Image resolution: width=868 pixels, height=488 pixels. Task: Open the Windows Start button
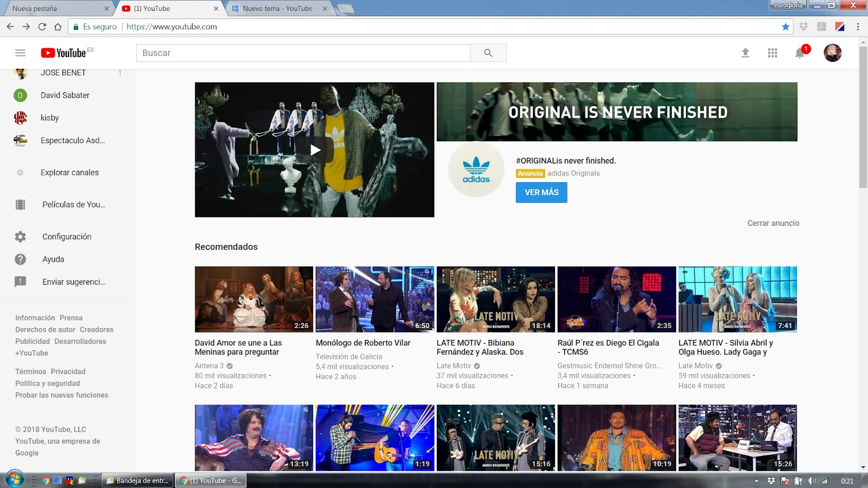click(x=14, y=479)
